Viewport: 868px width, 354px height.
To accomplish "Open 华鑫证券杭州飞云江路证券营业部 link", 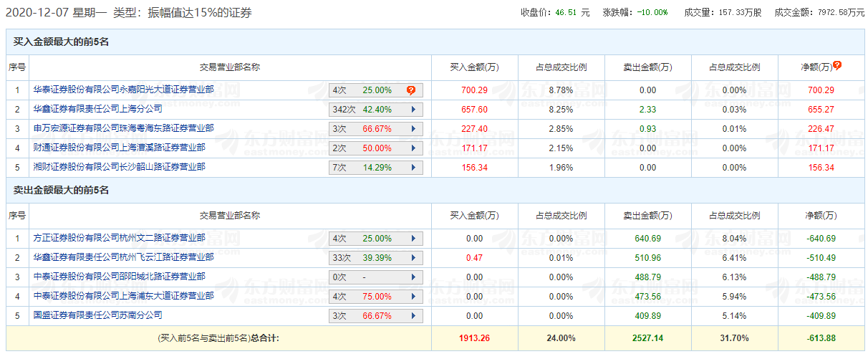I will click(x=123, y=257).
